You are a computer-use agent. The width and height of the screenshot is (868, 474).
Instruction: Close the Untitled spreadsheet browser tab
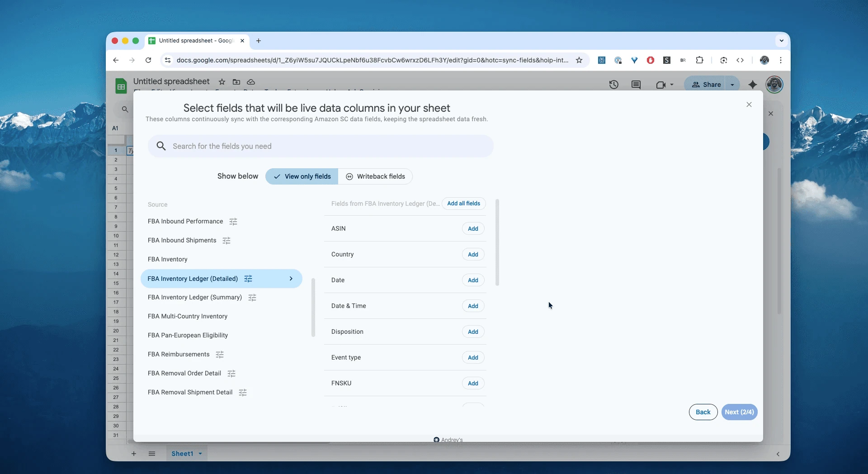[x=242, y=41]
